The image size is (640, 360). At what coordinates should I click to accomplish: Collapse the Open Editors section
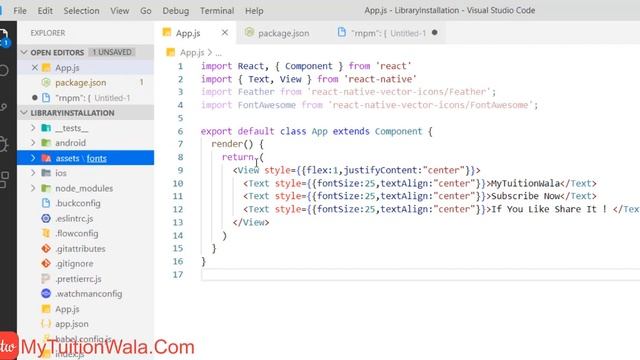click(24, 52)
